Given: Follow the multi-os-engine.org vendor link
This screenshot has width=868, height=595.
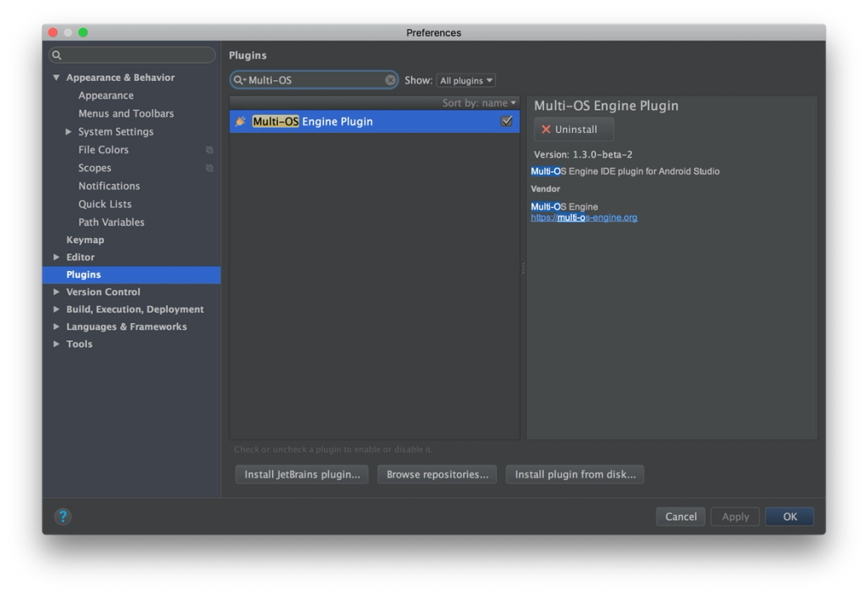Looking at the screenshot, I should tap(584, 217).
